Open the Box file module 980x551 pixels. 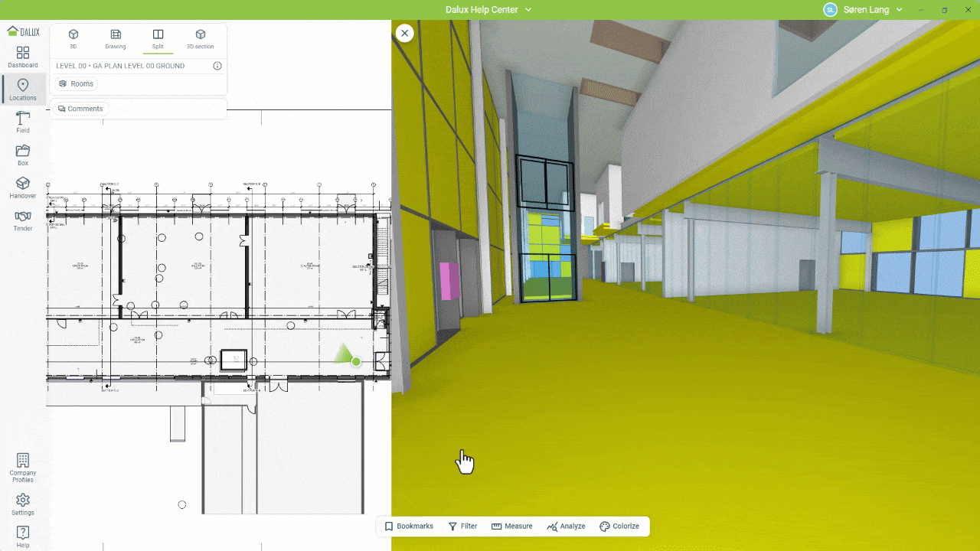(x=23, y=155)
